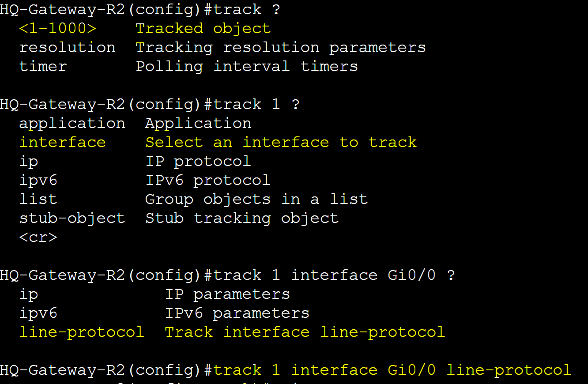Click the 'application' keyword option
The width and height of the screenshot is (588, 384).
[x=72, y=124]
